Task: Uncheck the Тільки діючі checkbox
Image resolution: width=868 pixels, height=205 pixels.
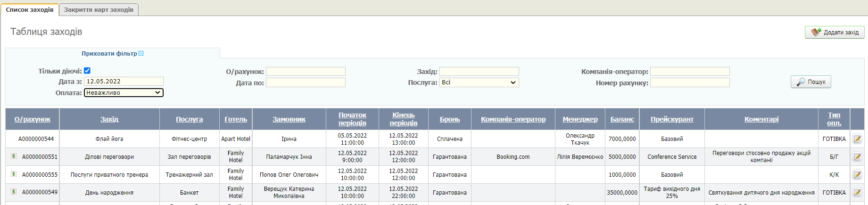Action: point(87,71)
